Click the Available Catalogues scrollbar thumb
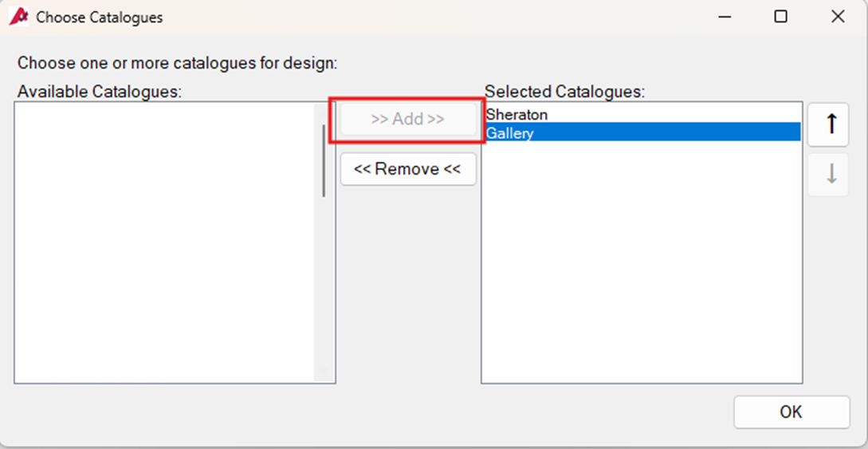 tap(324, 160)
